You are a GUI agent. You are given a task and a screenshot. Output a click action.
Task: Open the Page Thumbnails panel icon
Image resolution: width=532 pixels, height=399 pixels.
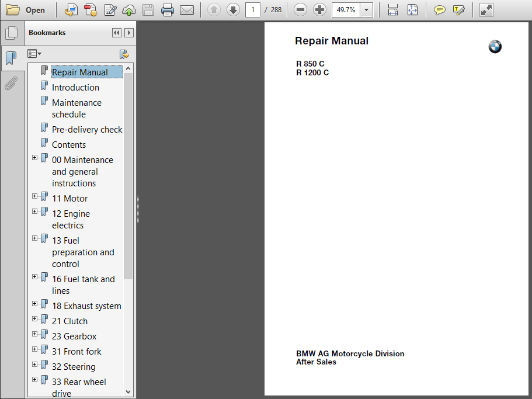[x=12, y=33]
